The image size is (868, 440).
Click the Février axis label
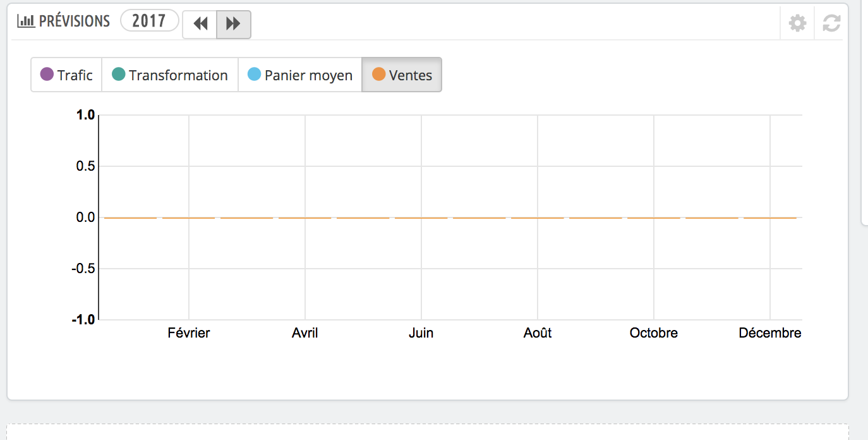click(189, 333)
